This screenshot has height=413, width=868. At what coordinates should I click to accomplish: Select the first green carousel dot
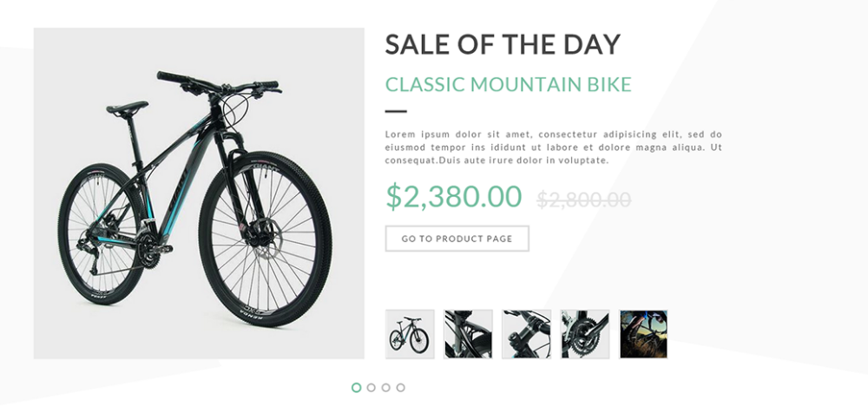click(356, 388)
